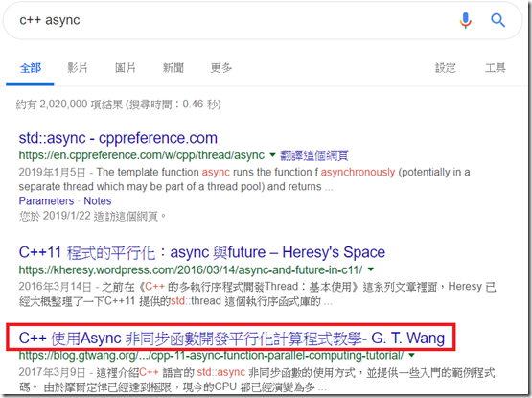Open the Notes sitelink
Image resolution: width=532 pixels, height=398 pixels.
tap(98, 201)
